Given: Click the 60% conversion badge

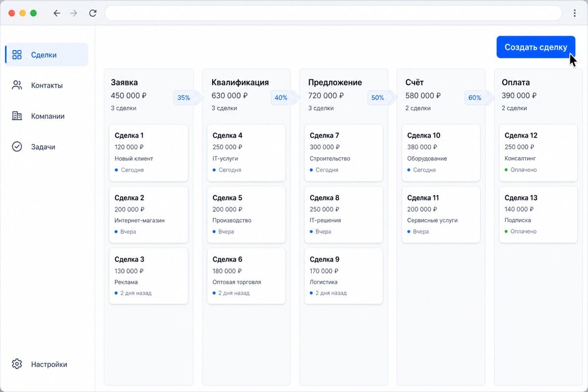Looking at the screenshot, I should point(476,98).
